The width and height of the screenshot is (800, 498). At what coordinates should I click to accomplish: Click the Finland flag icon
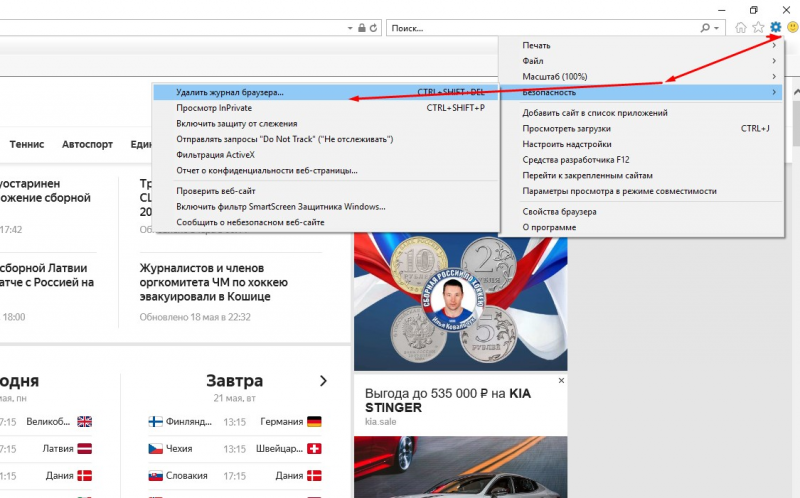pyautogui.click(x=155, y=421)
